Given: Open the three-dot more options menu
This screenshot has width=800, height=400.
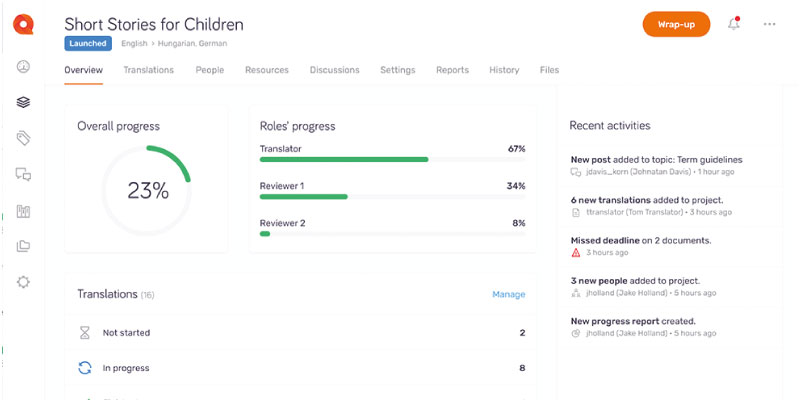Looking at the screenshot, I should point(769,24).
